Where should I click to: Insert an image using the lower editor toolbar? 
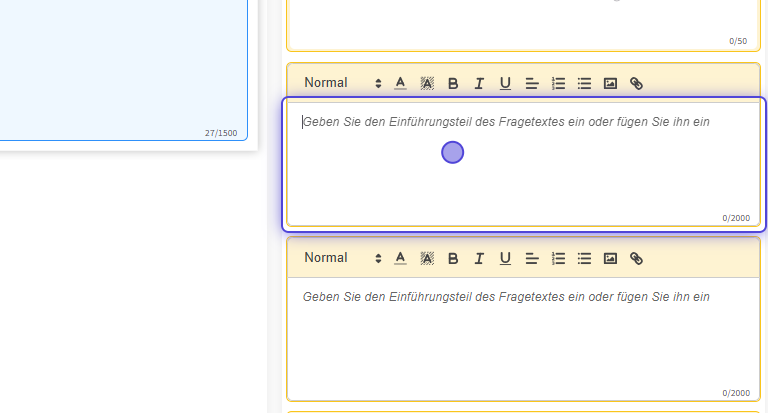[610, 259]
